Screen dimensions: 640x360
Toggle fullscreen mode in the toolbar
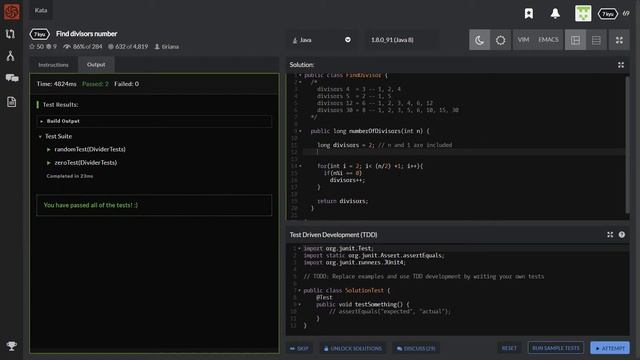coord(619,40)
